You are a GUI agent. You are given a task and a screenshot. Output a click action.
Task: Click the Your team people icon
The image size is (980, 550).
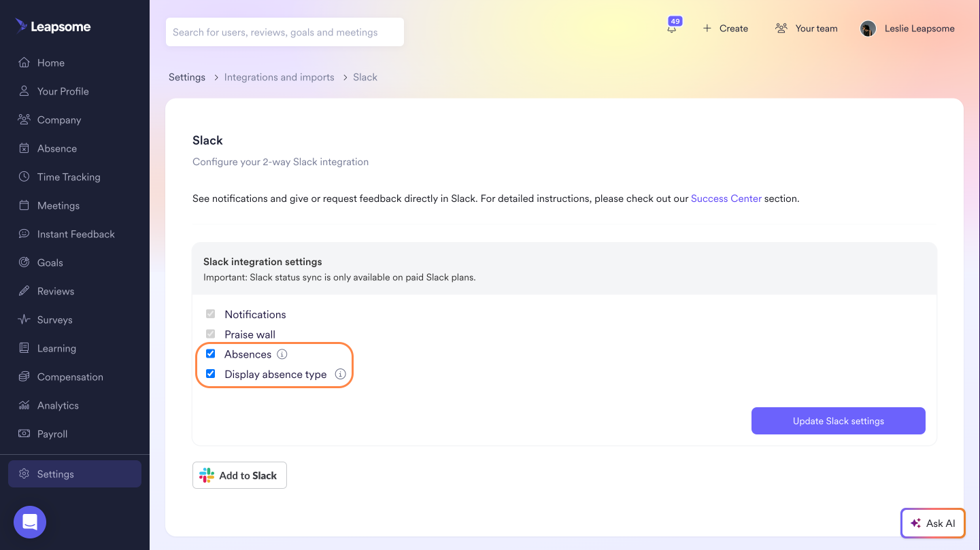point(781,29)
